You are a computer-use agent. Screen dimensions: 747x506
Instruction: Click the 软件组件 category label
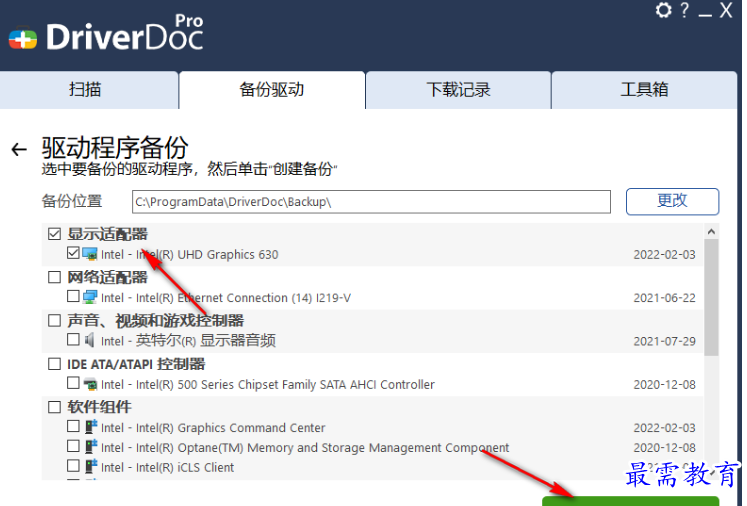point(99,407)
